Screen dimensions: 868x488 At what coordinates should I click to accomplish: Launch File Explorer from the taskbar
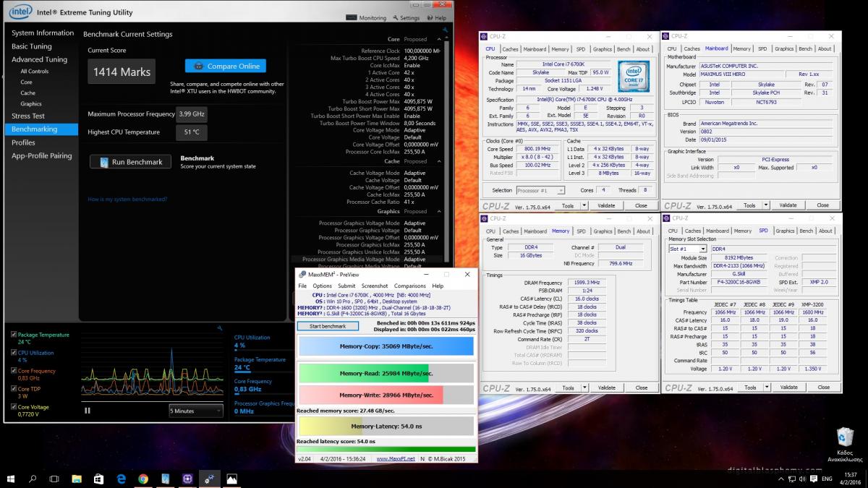(x=77, y=478)
